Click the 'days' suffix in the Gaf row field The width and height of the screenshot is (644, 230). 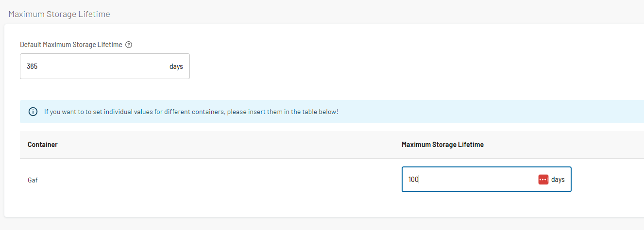pyautogui.click(x=558, y=180)
